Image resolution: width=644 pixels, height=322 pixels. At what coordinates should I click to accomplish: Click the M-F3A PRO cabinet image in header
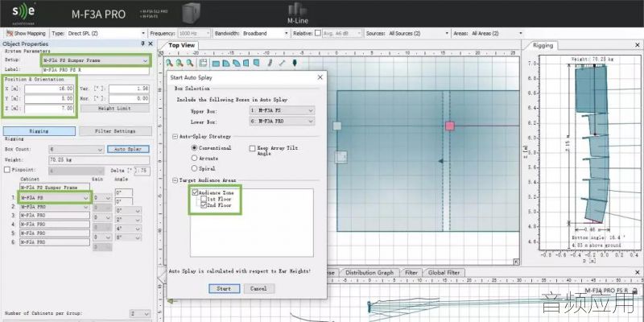point(190,13)
